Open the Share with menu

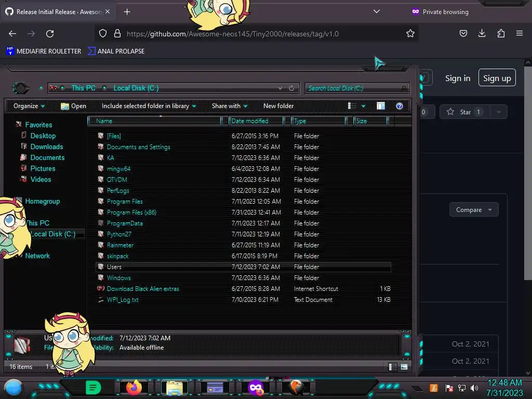coord(230,106)
